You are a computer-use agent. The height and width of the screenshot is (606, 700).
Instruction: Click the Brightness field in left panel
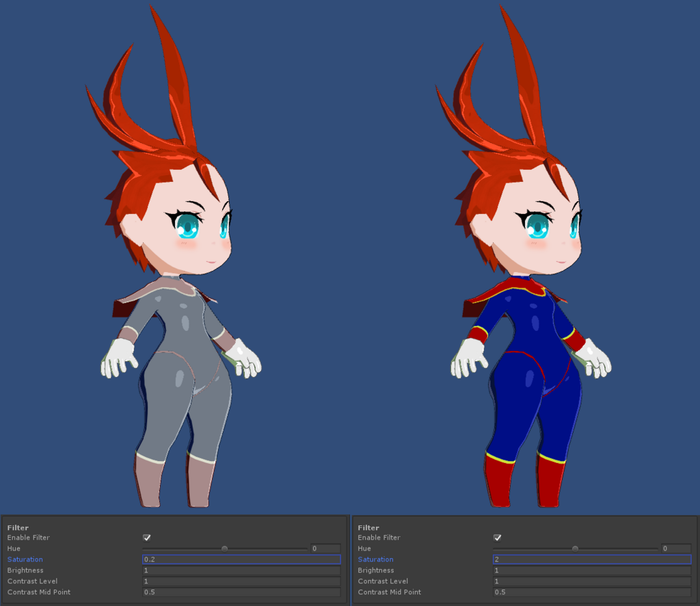(x=241, y=570)
